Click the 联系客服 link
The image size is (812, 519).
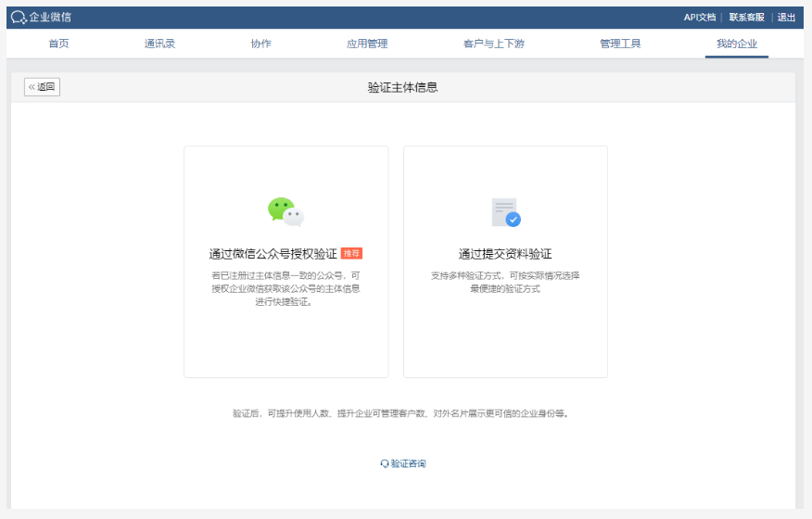747,17
